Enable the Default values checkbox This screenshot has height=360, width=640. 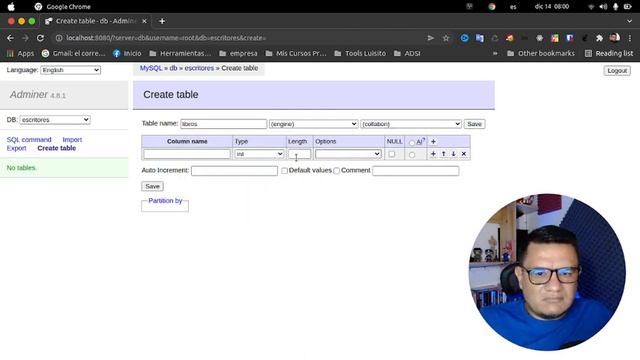coord(284,171)
